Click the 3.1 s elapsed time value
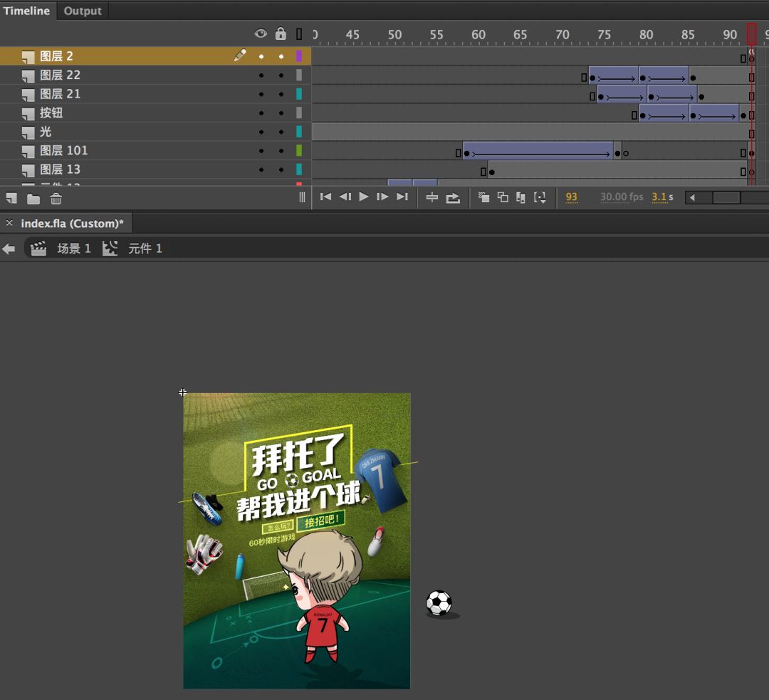Screen dimensions: 769x700 (x=662, y=197)
